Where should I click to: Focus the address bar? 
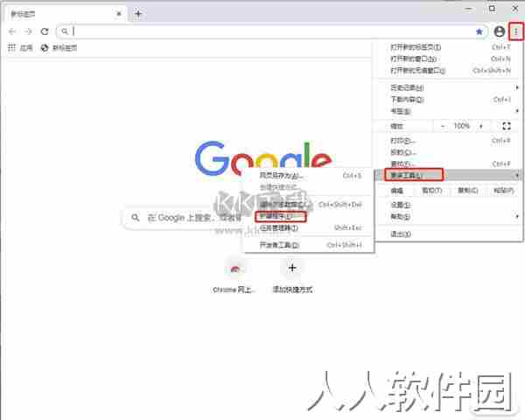(271, 31)
